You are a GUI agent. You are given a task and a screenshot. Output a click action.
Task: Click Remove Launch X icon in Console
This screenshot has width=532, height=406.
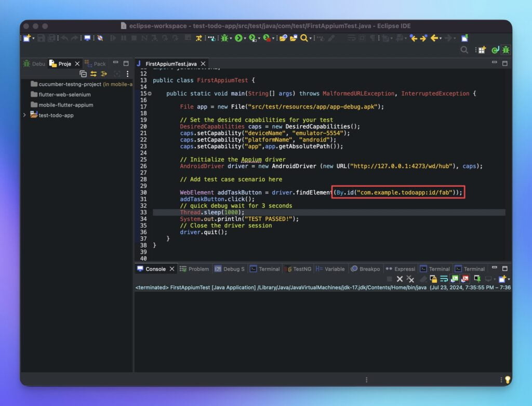point(400,279)
